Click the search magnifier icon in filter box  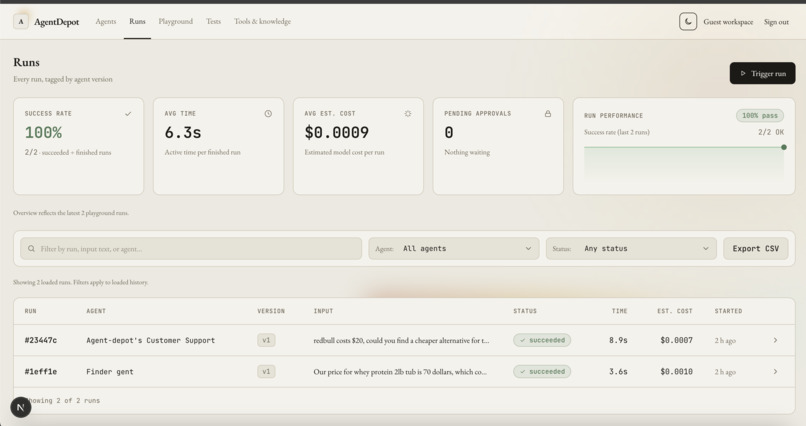pos(31,249)
